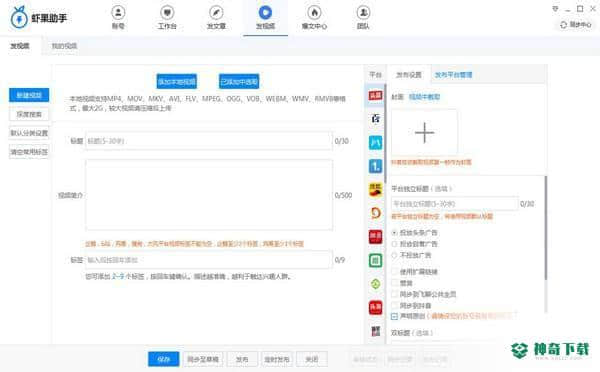Enable 同步到飞聊公共主页 checkbox
The height and width of the screenshot is (372, 600).
[394, 294]
